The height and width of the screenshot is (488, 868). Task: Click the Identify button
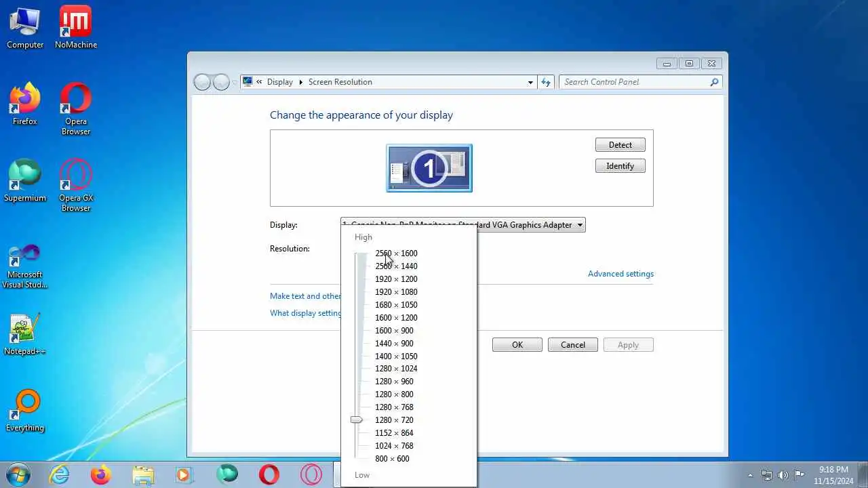[x=620, y=166]
